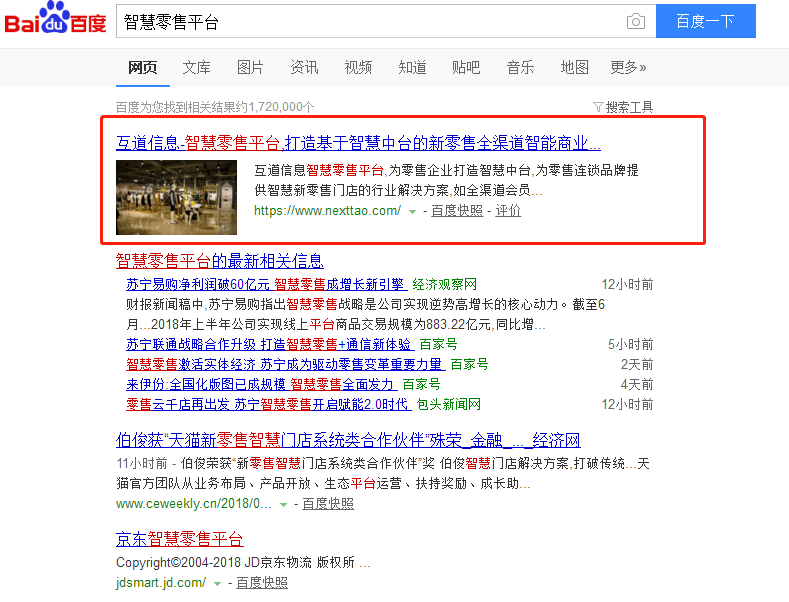Open 苏宁易购净利润破60亿元 news link

coord(266,284)
